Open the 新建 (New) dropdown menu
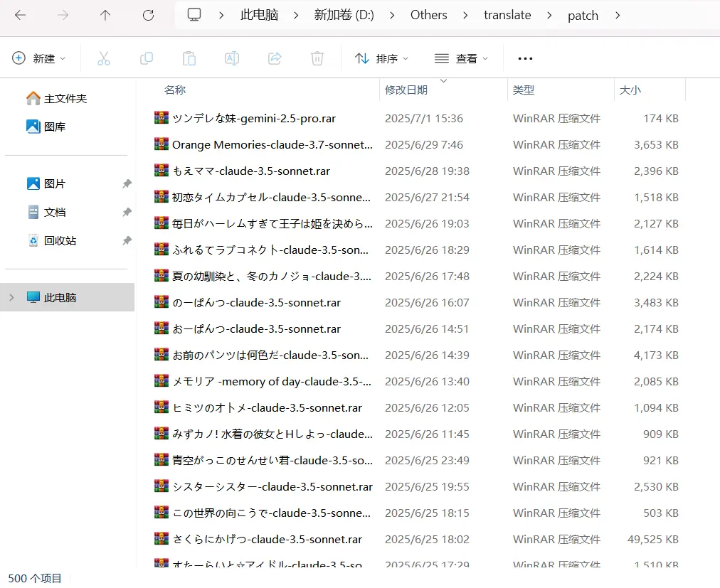720x588 pixels. (x=39, y=58)
